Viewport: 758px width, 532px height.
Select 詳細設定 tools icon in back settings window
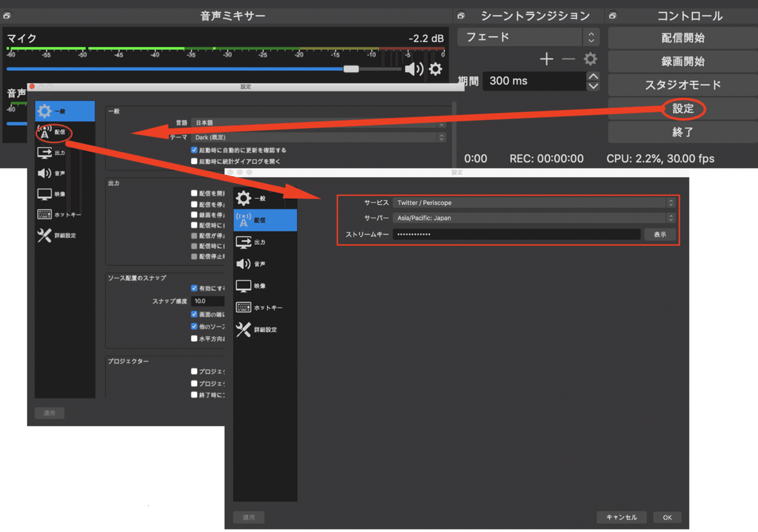point(44,235)
